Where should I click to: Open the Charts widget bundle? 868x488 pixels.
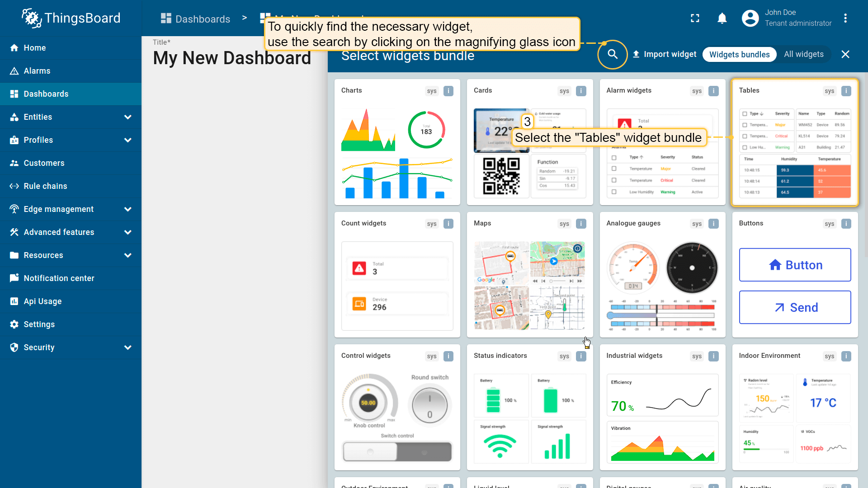coord(397,142)
